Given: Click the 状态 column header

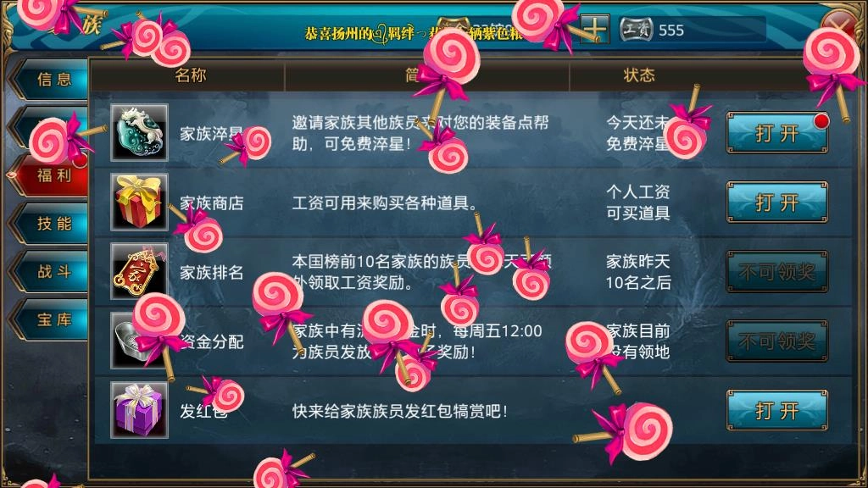Looking at the screenshot, I should click(639, 75).
